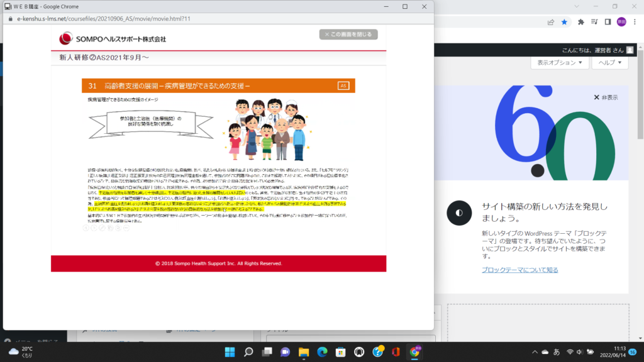Expand the 表示オプション dropdown
The width and height of the screenshot is (644, 362).
[x=559, y=62]
